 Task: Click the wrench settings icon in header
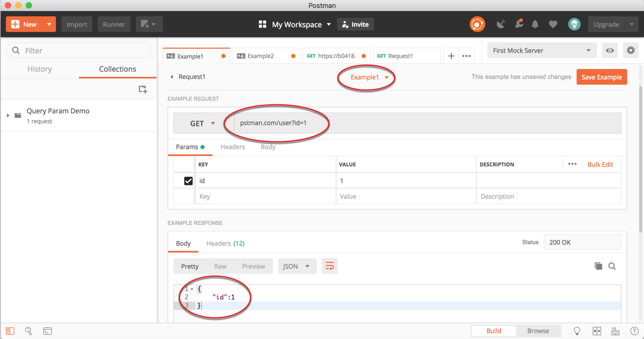[519, 24]
